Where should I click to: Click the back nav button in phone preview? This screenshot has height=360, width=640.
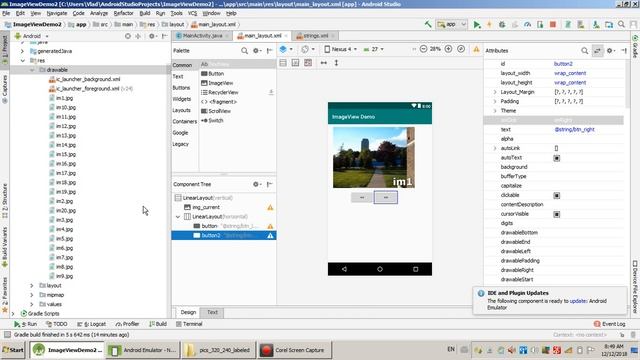[x=344, y=269]
